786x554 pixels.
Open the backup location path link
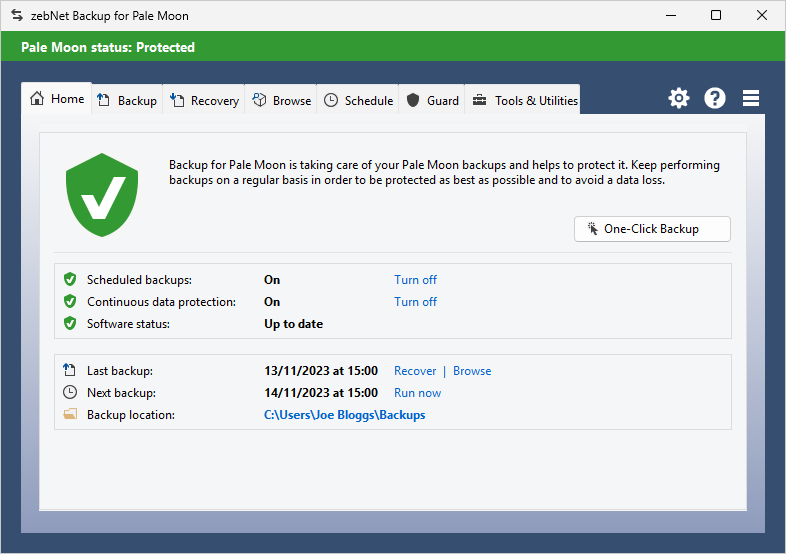(x=344, y=415)
